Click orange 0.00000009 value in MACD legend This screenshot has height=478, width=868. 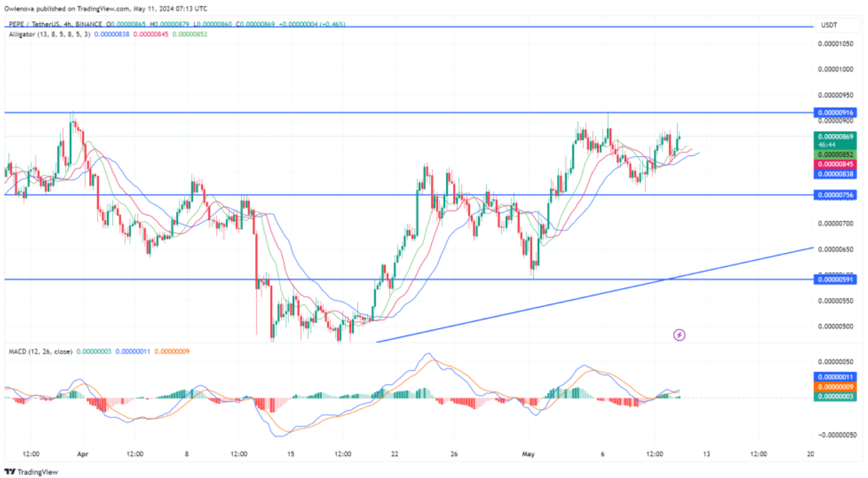point(171,352)
